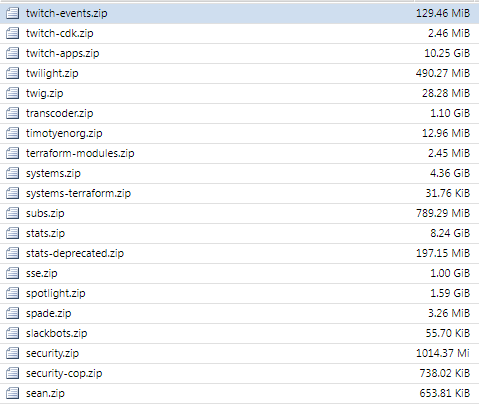Select the twitch-cdk.zip file name
The image size is (479, 407).
(60, 33)
